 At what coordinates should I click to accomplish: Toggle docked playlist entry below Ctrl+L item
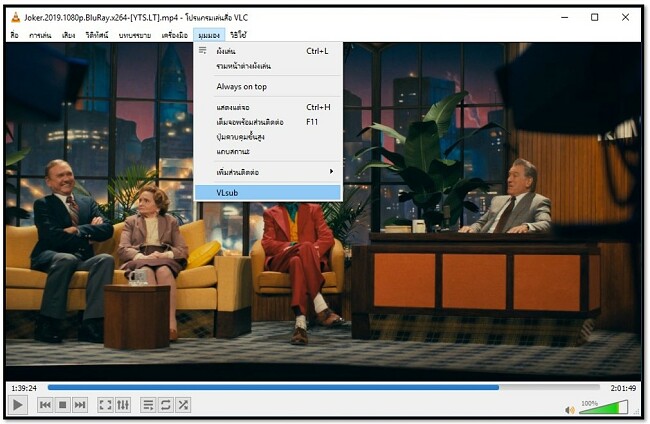[x=268, y=66]
